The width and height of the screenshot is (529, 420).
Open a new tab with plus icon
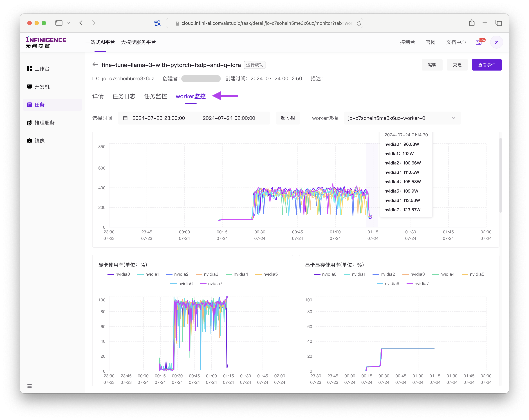point(485,23)
